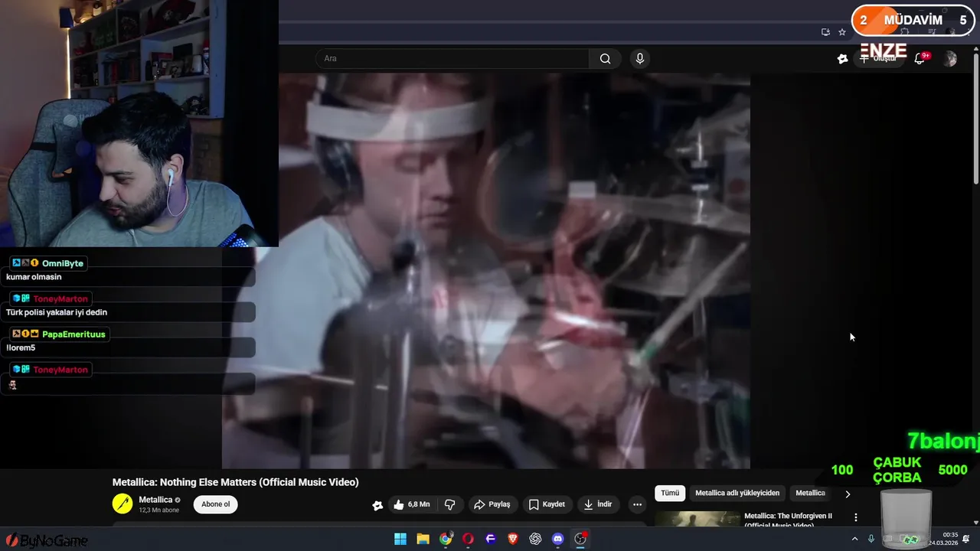The height and width of the screenshot is (551, 980).
Task: Open File Explorer from taskbar
Action: tap(423, 539)
